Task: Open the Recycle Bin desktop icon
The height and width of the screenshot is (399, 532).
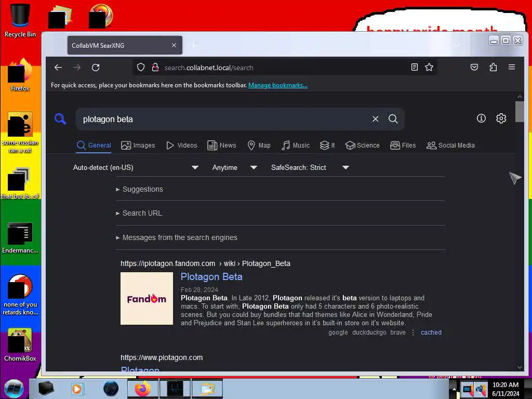Action: coord(20,20)
